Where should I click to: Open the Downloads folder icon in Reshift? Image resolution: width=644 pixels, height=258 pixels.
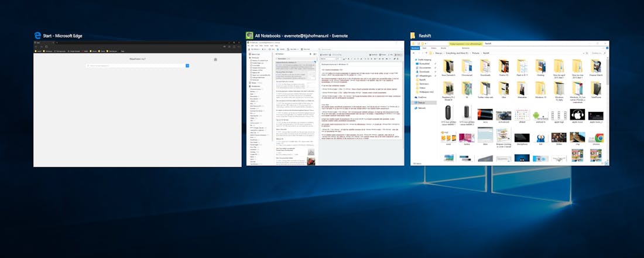[485, 66]
